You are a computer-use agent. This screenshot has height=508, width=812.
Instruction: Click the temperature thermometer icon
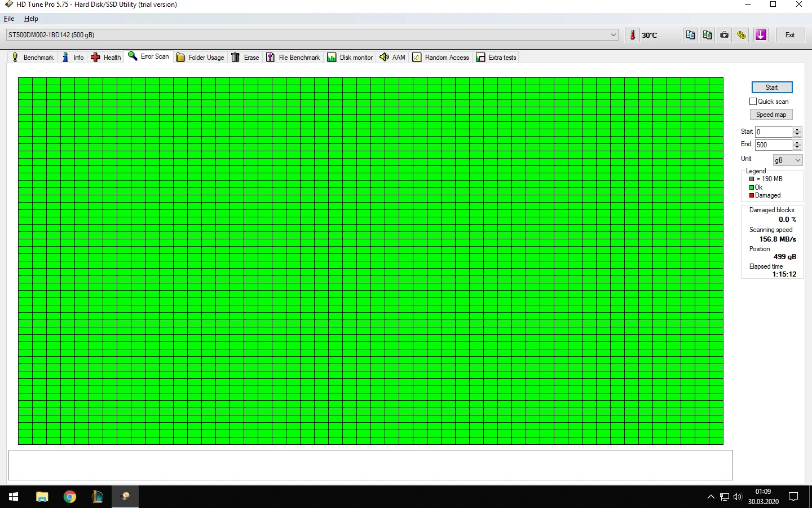[632, 34]
